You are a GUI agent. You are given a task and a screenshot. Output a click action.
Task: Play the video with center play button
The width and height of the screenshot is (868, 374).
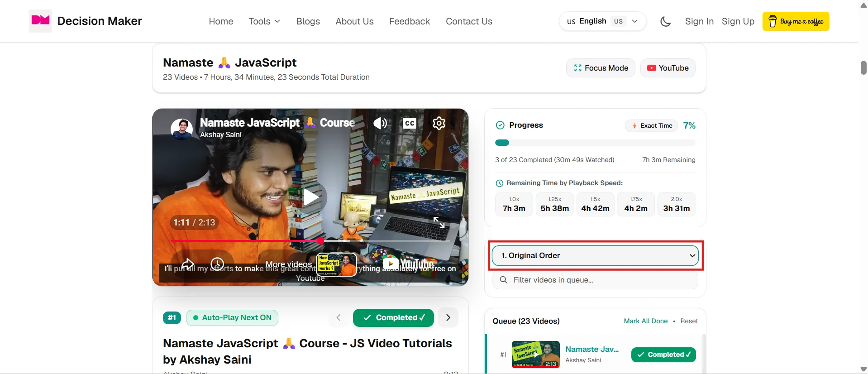tap(310, 197)
